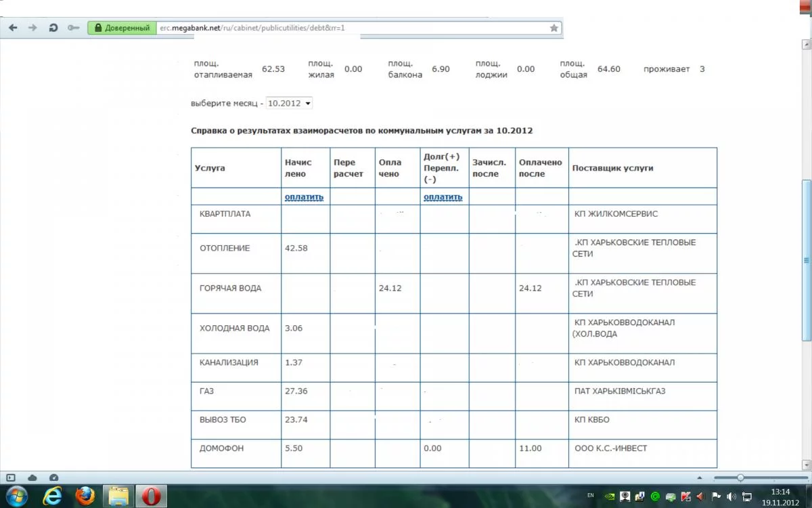Screen dimensions: 812x508
Task: Click the Услуга column header
Action: 210,168
